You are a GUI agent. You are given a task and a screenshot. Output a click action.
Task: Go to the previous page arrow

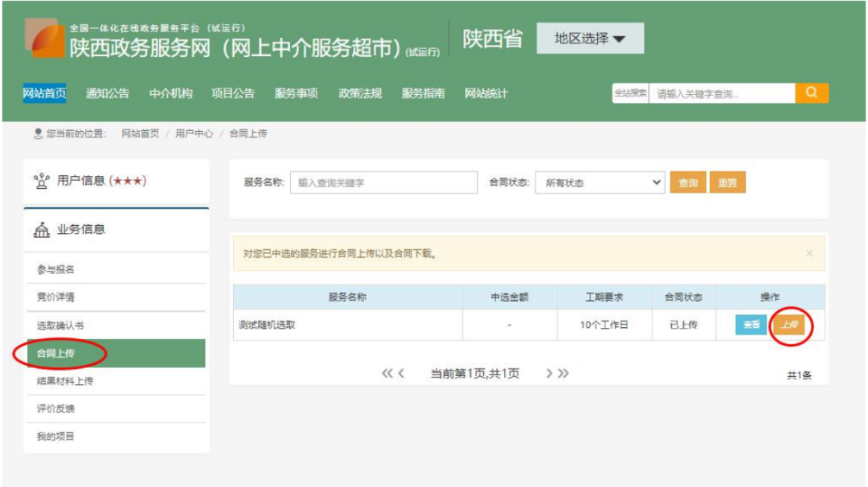(401, 374)
